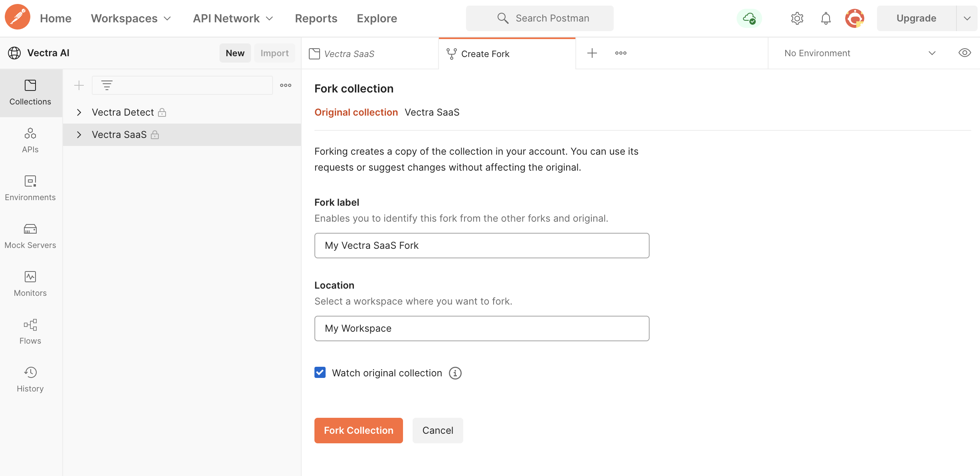Open the Environments panel
Viewport: 980px width, 476px height.
[x=30, y=188]
